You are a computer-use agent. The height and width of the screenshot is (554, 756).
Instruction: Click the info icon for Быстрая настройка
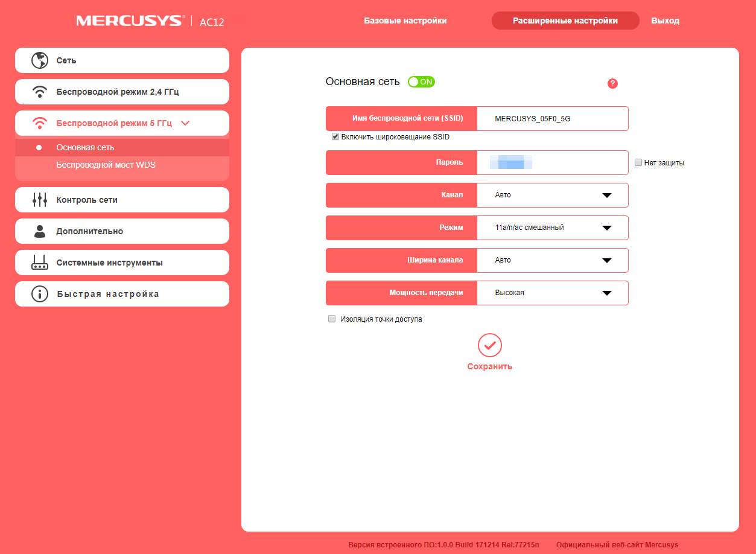(40, 294)
